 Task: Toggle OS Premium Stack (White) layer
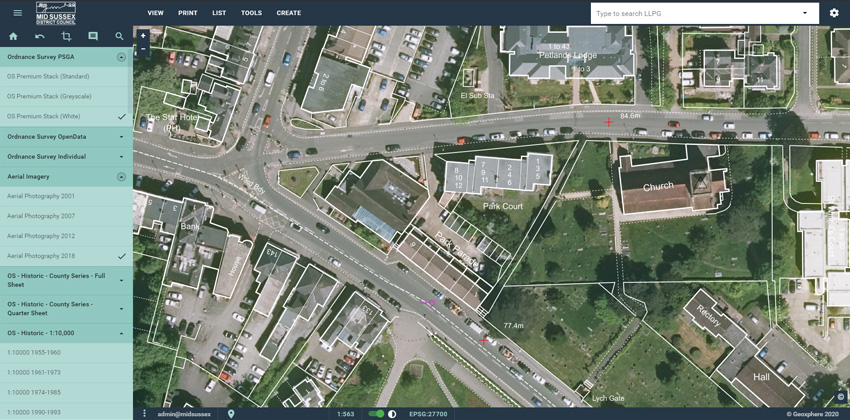coord(66,117)
